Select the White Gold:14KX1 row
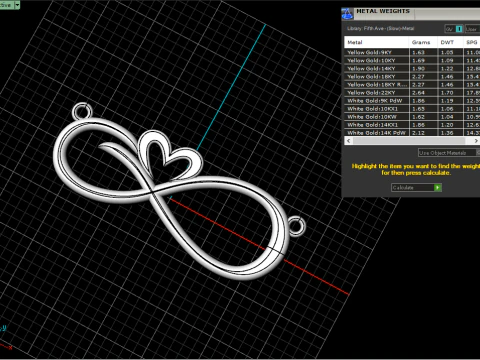The image size is (480, 360). (412, 124)
